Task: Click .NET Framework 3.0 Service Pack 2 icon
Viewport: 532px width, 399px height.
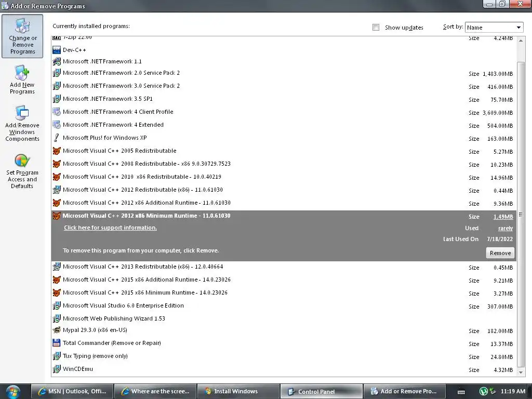Action: 57,86
